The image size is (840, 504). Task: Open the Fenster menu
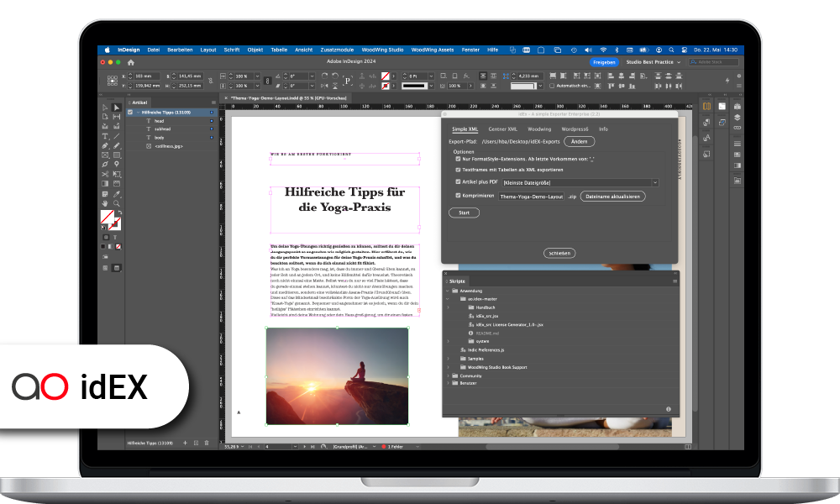[470, 50]
